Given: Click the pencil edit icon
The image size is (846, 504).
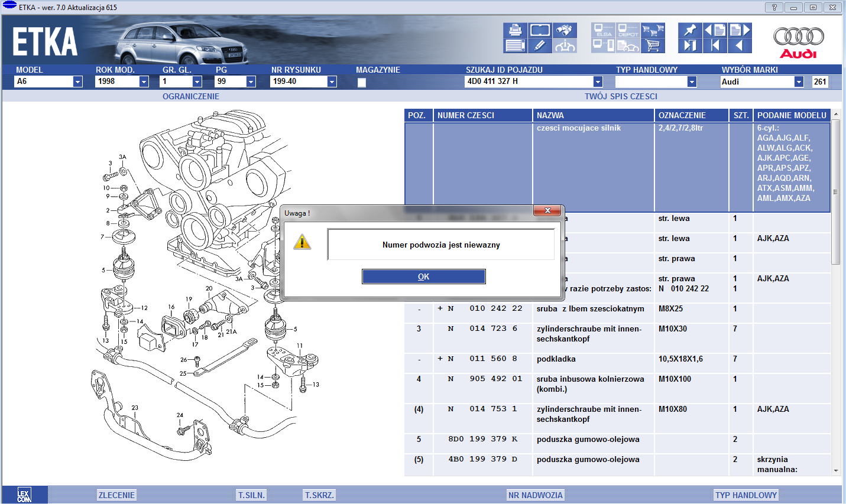Looking at the screenshot, I should 540,45.
